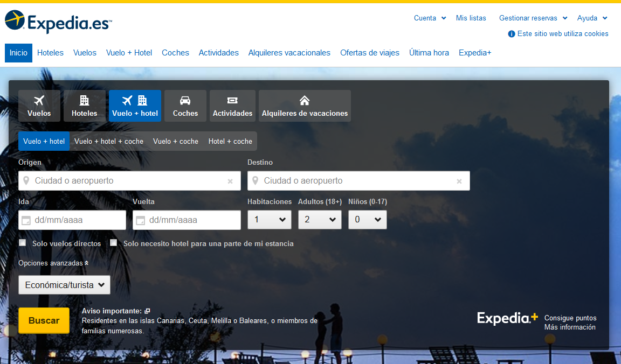Expand the Cuenta menu
Viewport: 621px width, 364px height.
pyautogui.click(x=430, y=18)
